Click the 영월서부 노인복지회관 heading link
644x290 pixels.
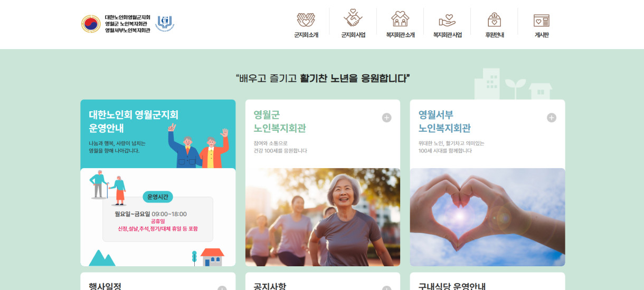tap(444, 121)
